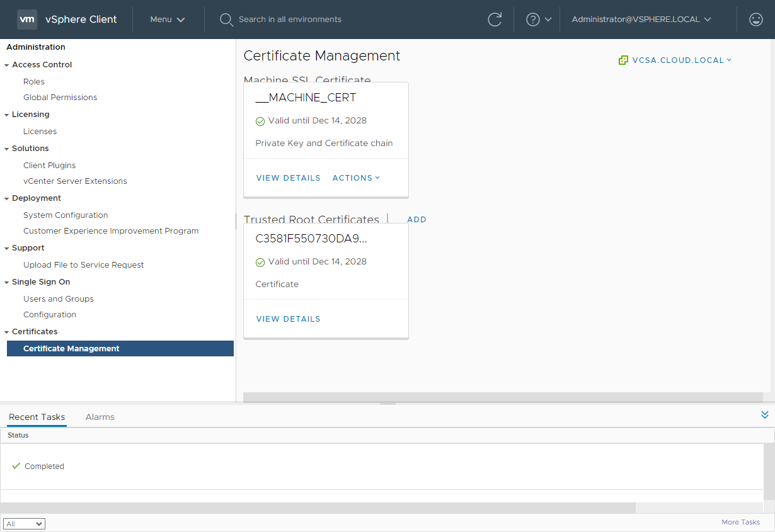This screenshot has height=532, width=775.
Task: Collapse the Single Sign On section
Action: point(7,282)
